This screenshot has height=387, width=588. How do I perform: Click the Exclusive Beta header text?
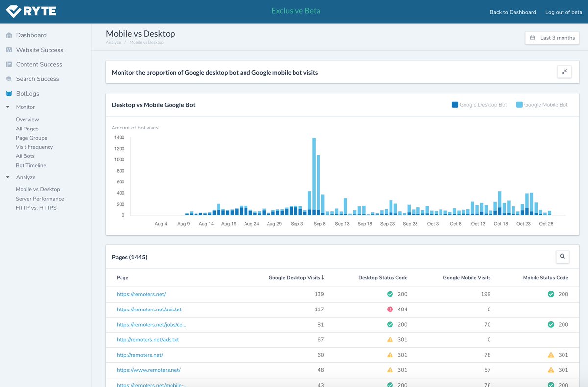(x=296, y=11)
